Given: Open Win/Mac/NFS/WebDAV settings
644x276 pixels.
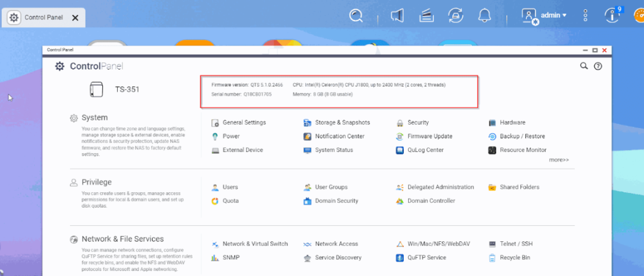Looking at the screenshot, I should pos(433,244).
